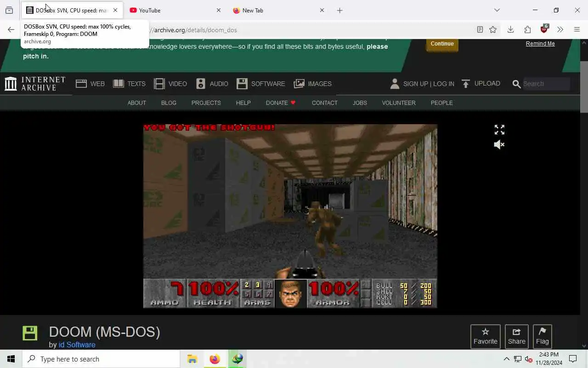
Task: Bookmark this page with star icon
Action: pos(493,30)
